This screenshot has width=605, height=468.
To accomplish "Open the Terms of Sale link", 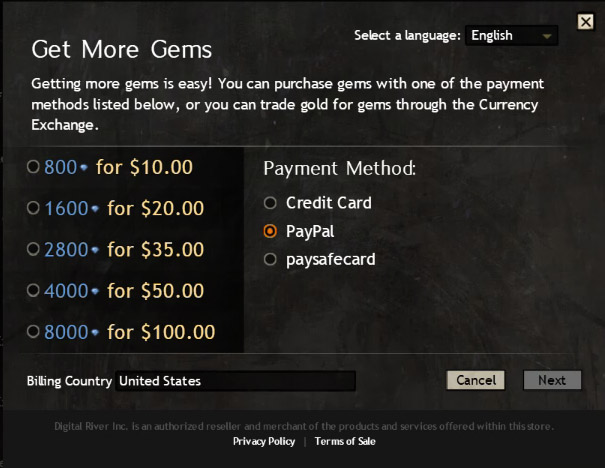I will pos(345,441).
